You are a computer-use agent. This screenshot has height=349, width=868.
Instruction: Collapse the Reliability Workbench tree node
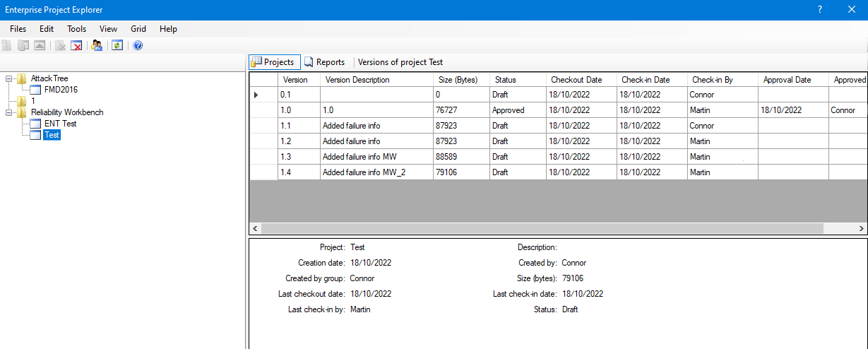[9, 112]
